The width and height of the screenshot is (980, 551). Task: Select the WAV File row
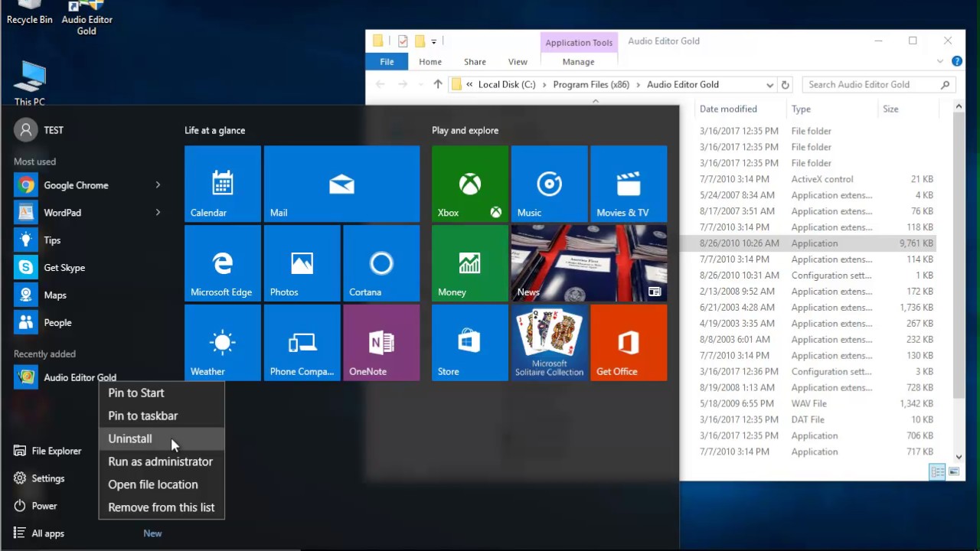coord(807,403)
